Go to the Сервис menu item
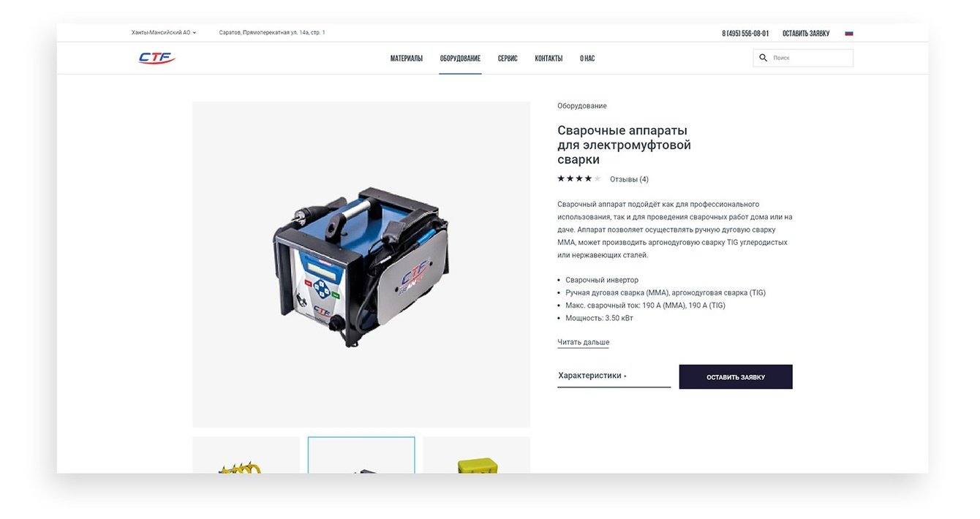Image resolution: width=980 pixels, height=519 pixels. pyautogui.click(x=508, y=58)
